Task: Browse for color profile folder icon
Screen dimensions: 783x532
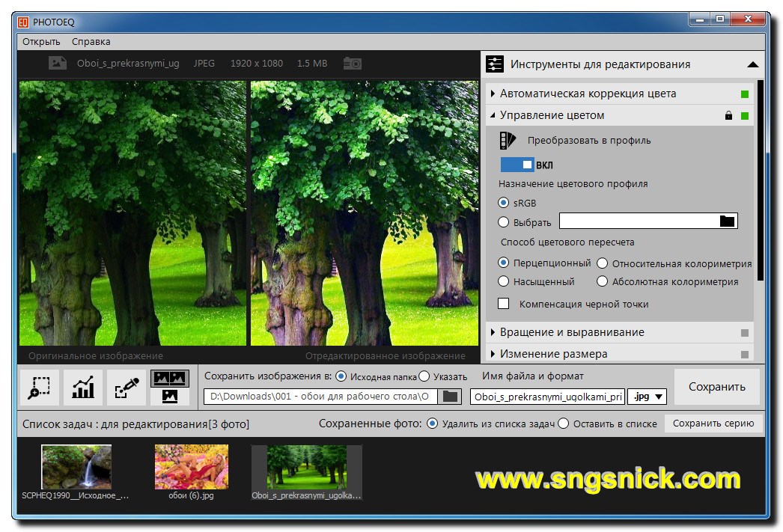Action: pyautogui.click(x=727, y=221)
